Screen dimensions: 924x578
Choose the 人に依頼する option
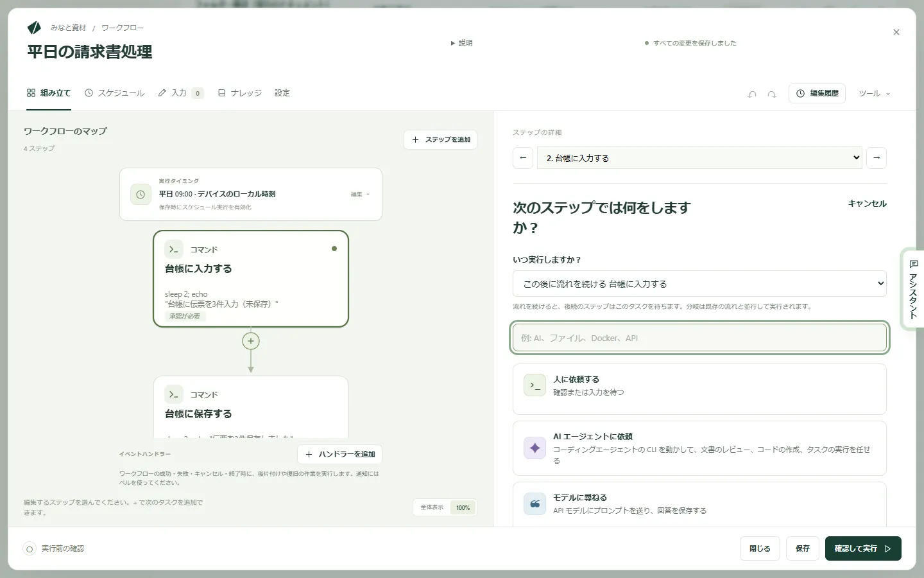[699, 389]
